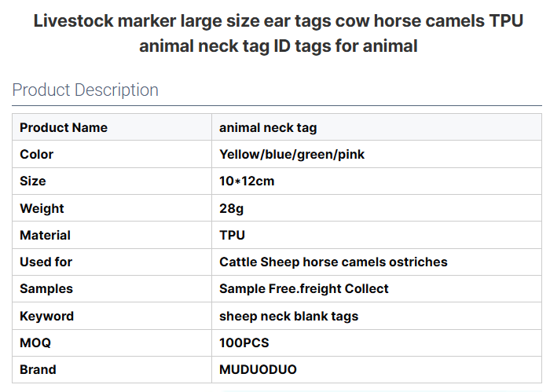Select the Size row label
Viewport: 550px width, 392px height.
pos(33,181)
